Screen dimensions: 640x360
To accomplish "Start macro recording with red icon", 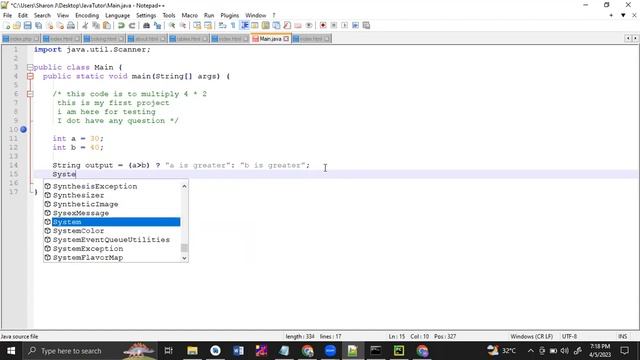I will click(x=323, y=25).
